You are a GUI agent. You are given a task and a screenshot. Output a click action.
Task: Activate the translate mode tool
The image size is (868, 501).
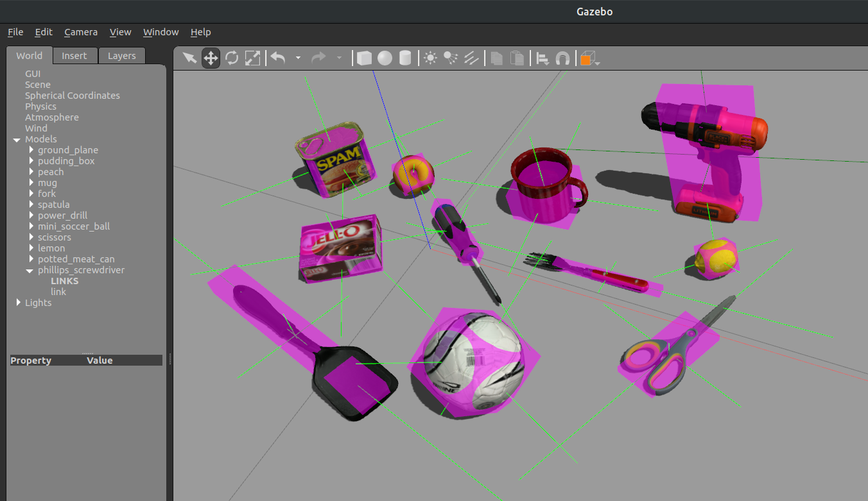[x=211, y=58]
